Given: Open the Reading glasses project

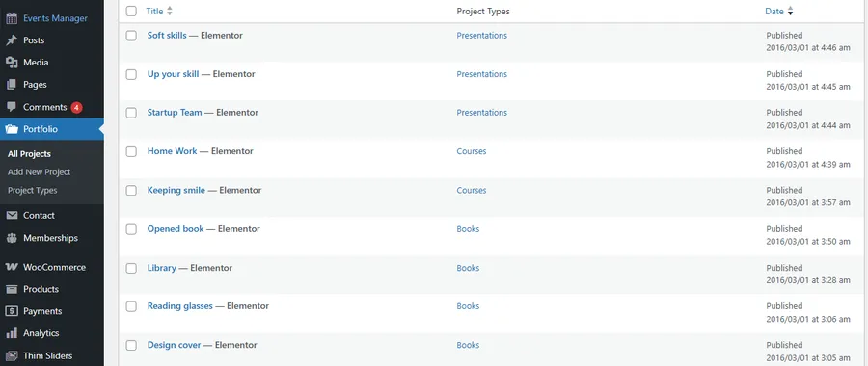Looking at the screenshot, I should click(180, 305).
